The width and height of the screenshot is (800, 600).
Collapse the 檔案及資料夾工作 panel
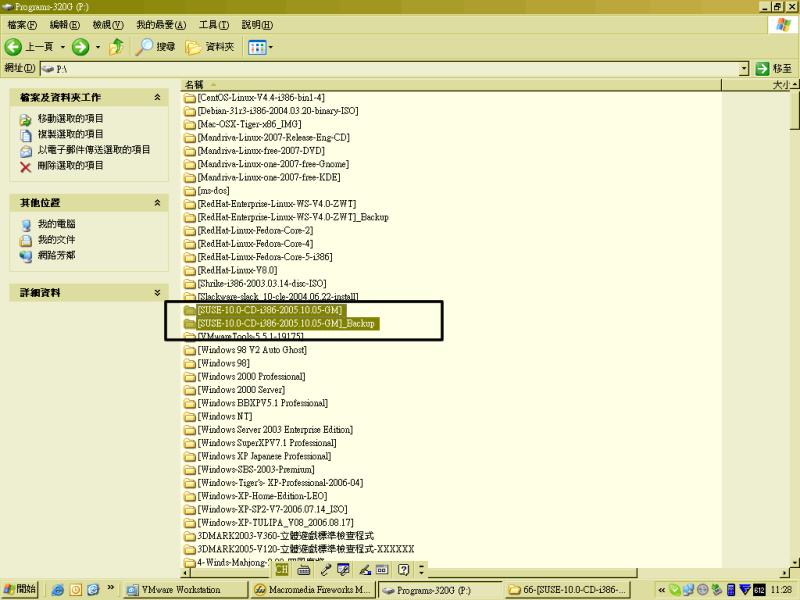(157, 97)
